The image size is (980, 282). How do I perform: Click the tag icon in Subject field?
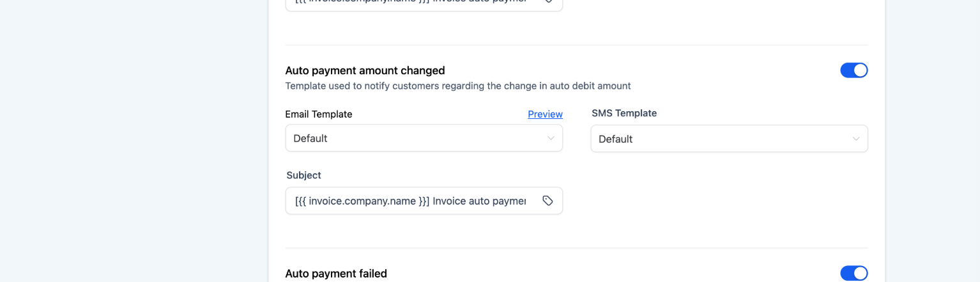point(547,201)
